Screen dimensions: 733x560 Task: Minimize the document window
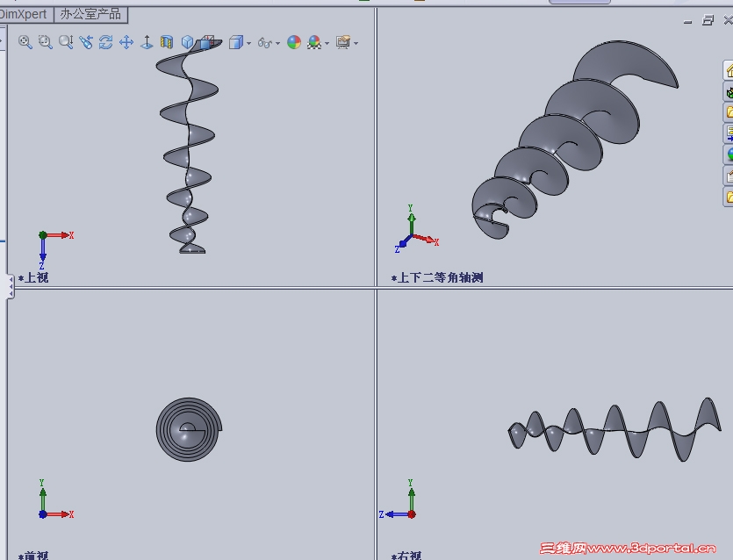pyautogui.click(x=687, y=21)
